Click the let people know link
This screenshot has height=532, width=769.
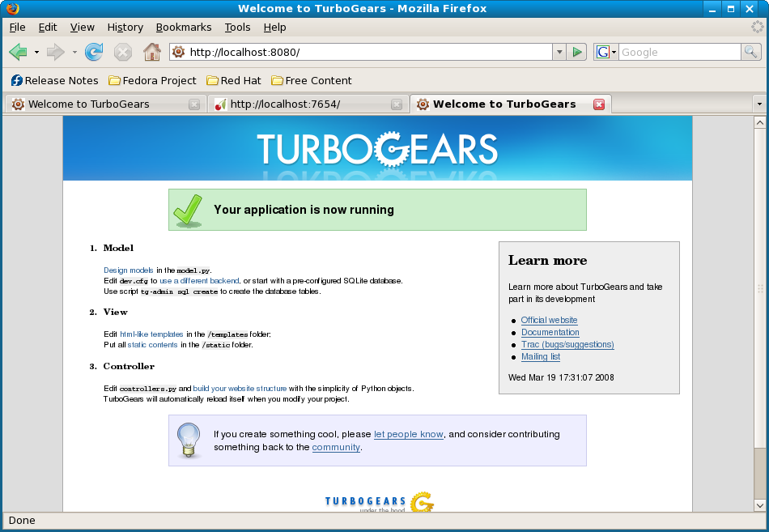[409, 434]
